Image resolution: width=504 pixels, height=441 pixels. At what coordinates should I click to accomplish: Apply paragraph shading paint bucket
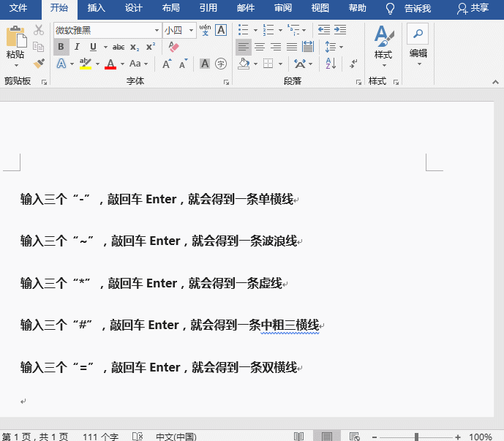[x=244, y=64]
